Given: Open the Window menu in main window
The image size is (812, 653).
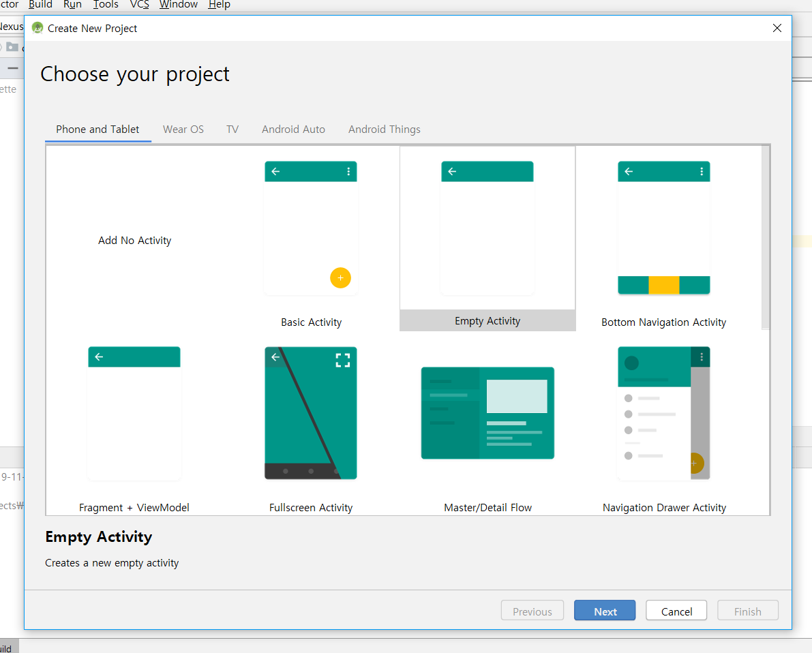Looking at the screenshot, I should pos(179,4).
